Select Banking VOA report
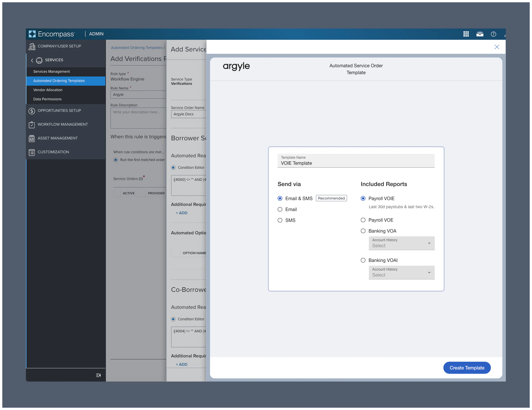532x410 pixels. click(x=363, y=231)
